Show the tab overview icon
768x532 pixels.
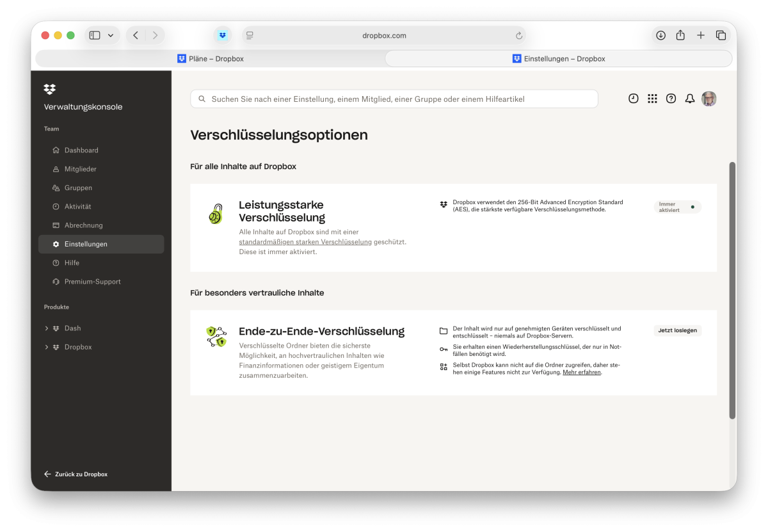tap(721, 35)
